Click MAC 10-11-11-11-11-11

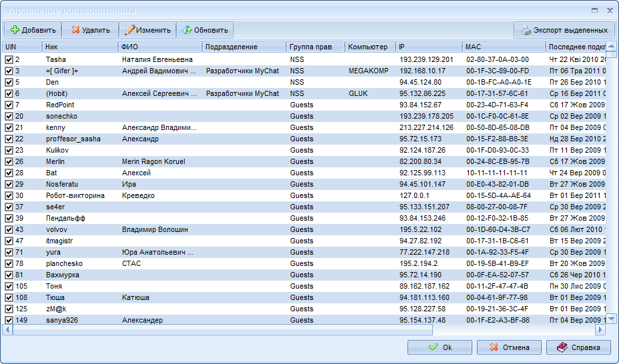(497, 173)
